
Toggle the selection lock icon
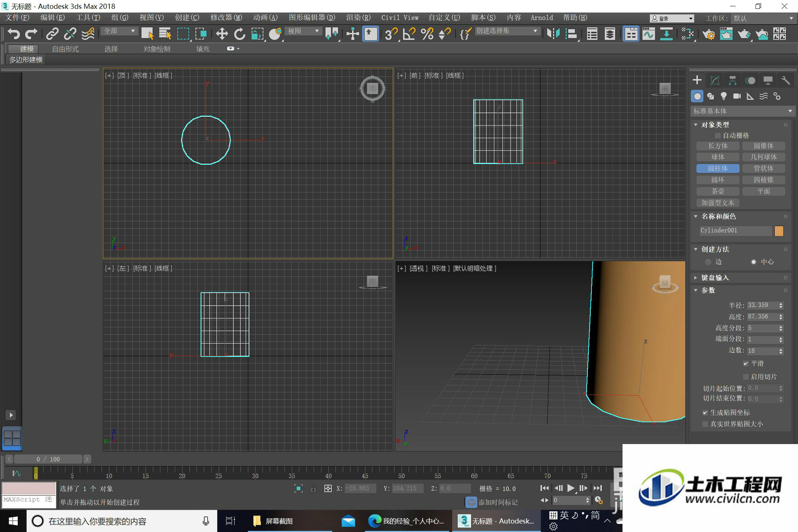coord(313,488)
